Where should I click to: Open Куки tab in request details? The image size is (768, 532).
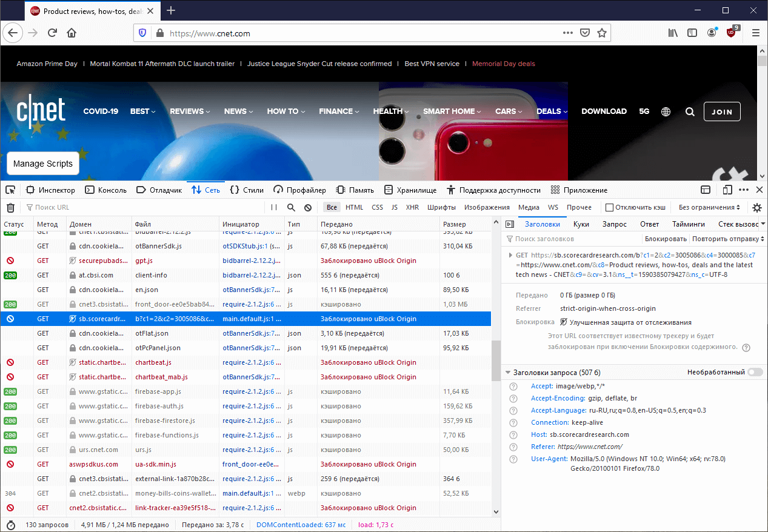tap(581, 224)
